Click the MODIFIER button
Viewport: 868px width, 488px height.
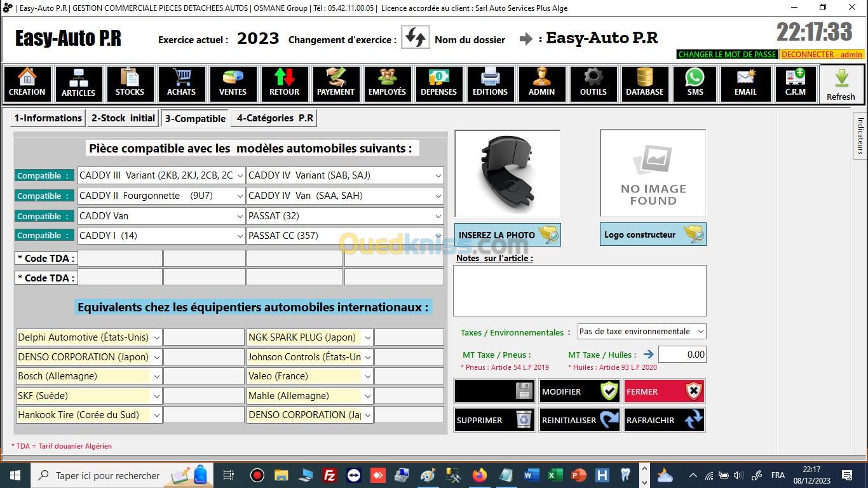pyautogui.click(x=579, y=391)
